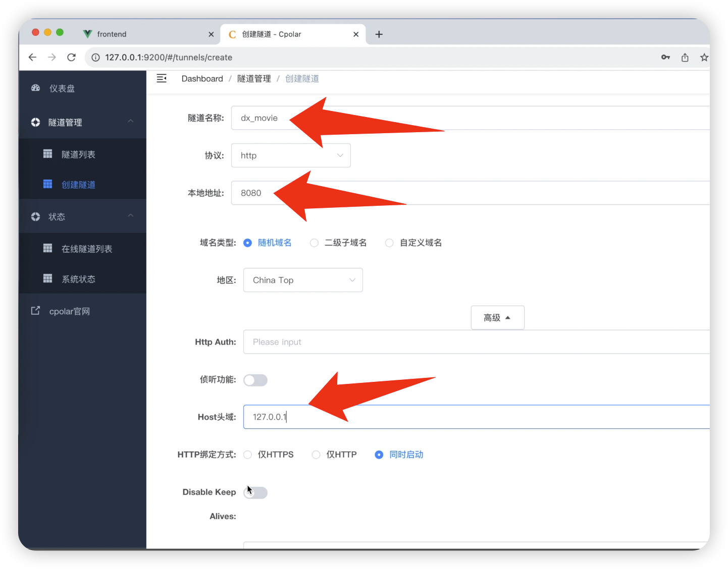
Task: Open 仪表盘 in sidebar
Action: point(82,88)
